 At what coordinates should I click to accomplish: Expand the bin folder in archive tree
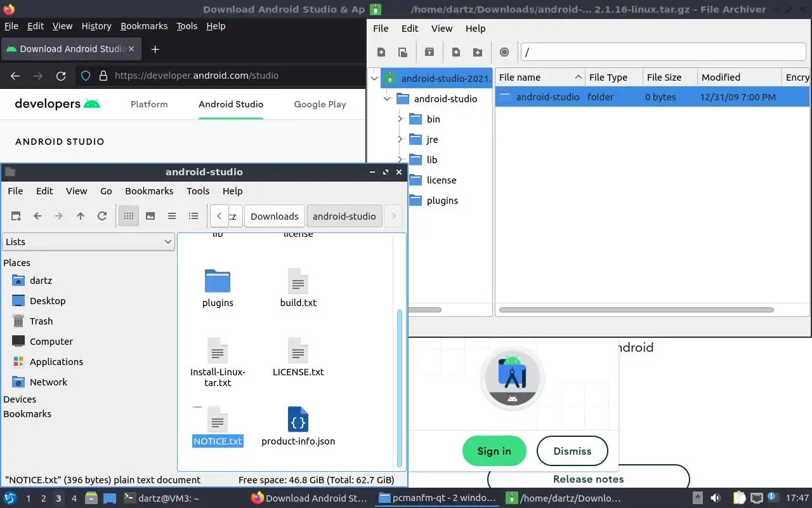pos(400,119)
